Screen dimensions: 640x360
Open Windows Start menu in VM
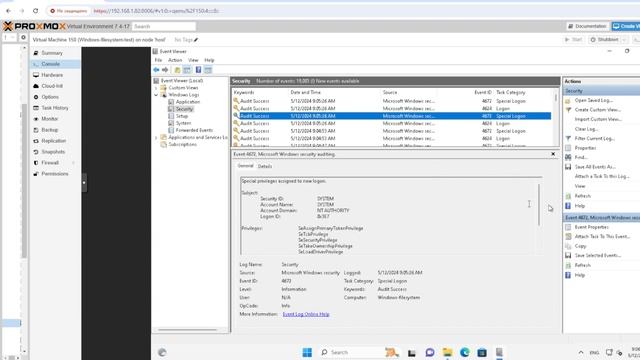[307, 352]
